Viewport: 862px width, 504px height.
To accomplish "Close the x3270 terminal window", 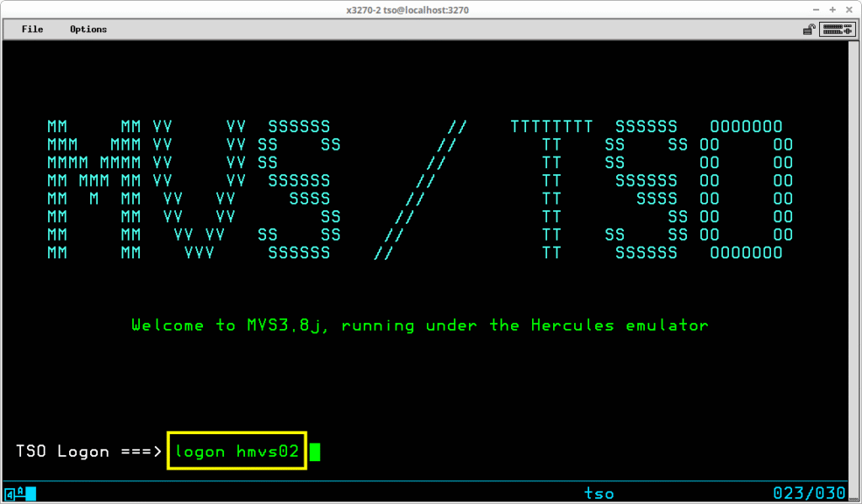I will [849, 9].
